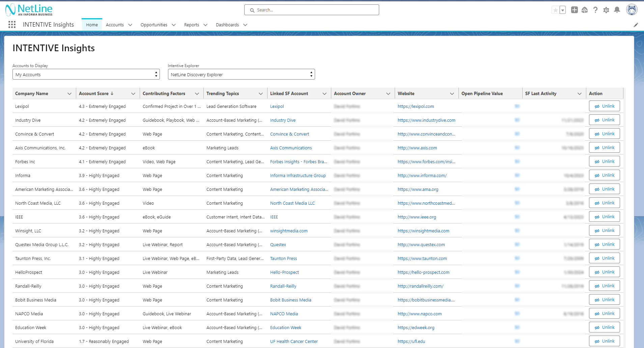Visit https://lexipol.com website link

(416, 106)
